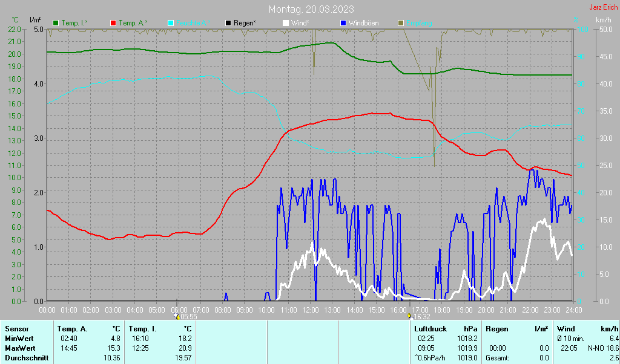Click the '19.57' indoor average value

pyautogui.click(x=183, y=359)
